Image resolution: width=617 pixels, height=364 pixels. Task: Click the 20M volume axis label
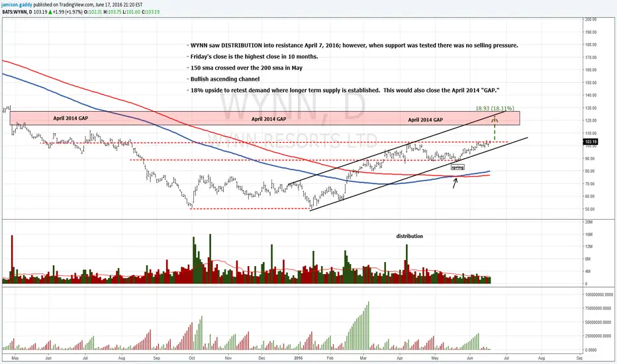click(589, 222)
